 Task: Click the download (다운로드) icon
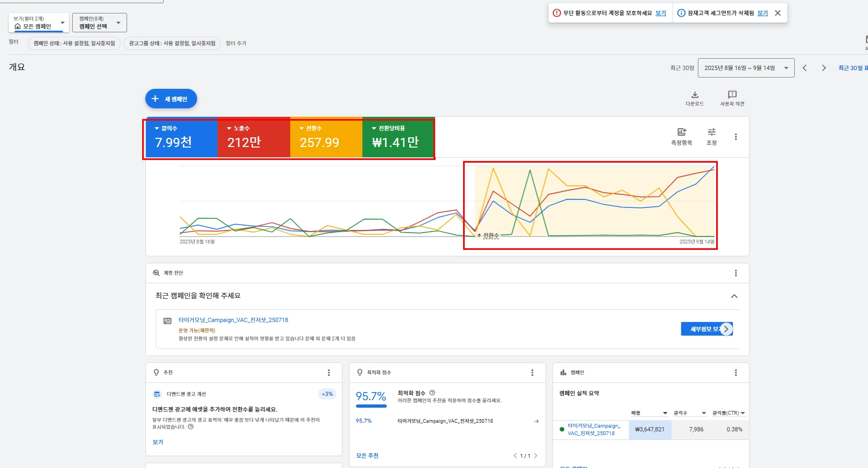coord(695,95)
